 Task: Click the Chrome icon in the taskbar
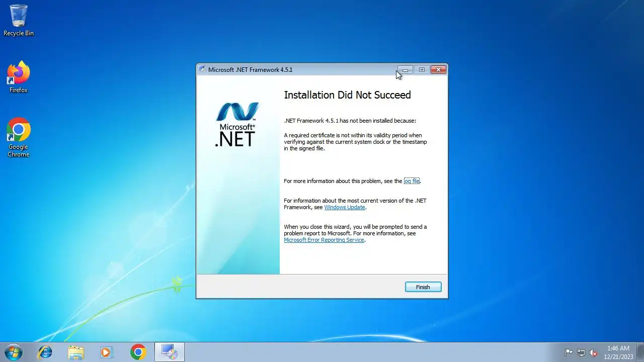(x=138, y=352)
